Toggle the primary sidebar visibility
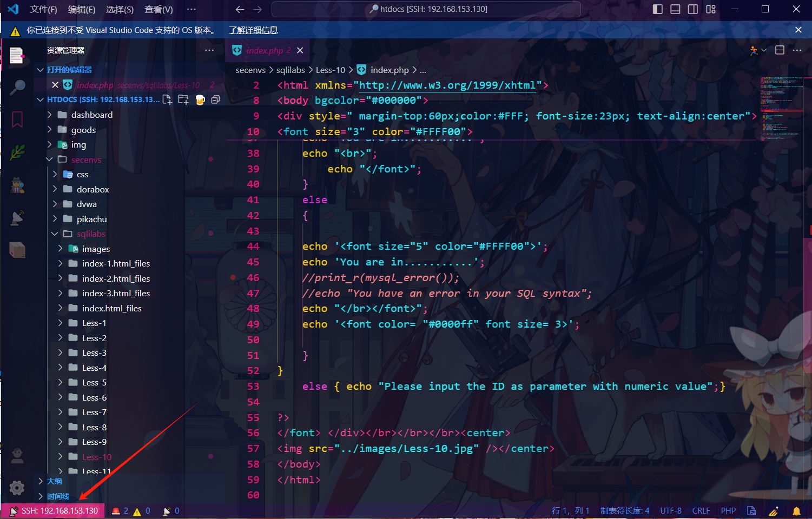Image resolution: width=812 pixels, height=519 pixels. tap(658, 9)
